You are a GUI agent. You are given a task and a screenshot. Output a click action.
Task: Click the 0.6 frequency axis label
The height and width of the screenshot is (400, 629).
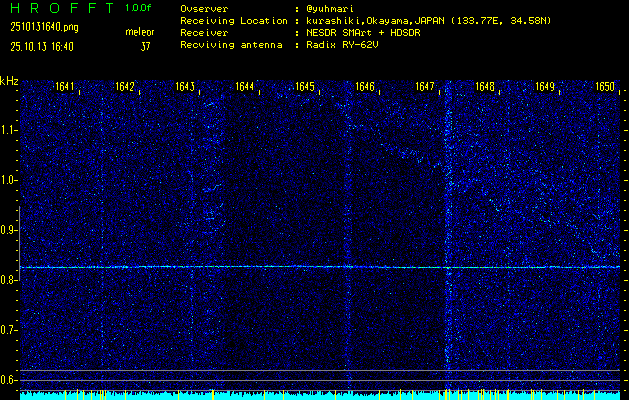9,379
